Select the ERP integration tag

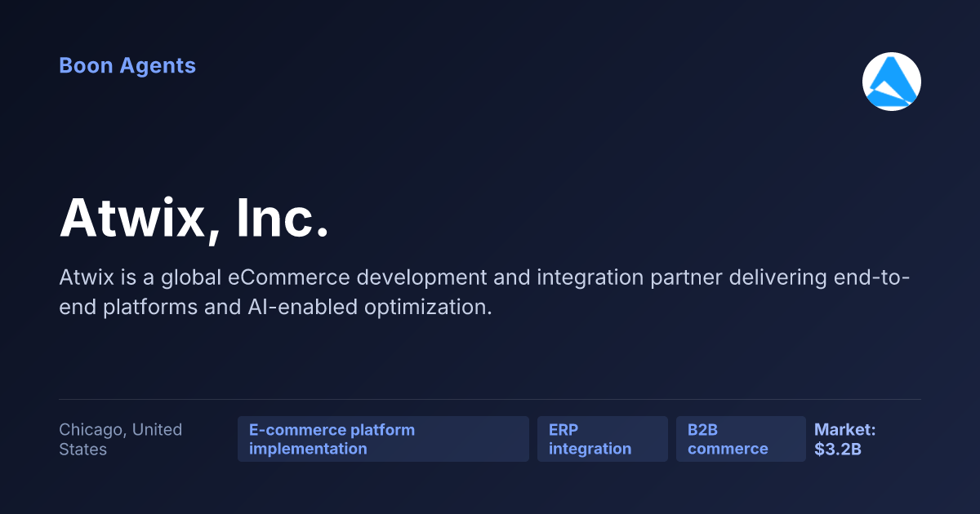click(x=602, y=439)
